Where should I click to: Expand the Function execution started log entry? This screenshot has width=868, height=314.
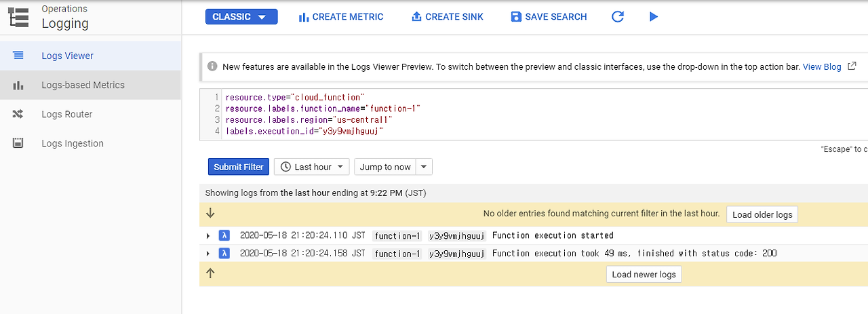(x=208, y=236)
